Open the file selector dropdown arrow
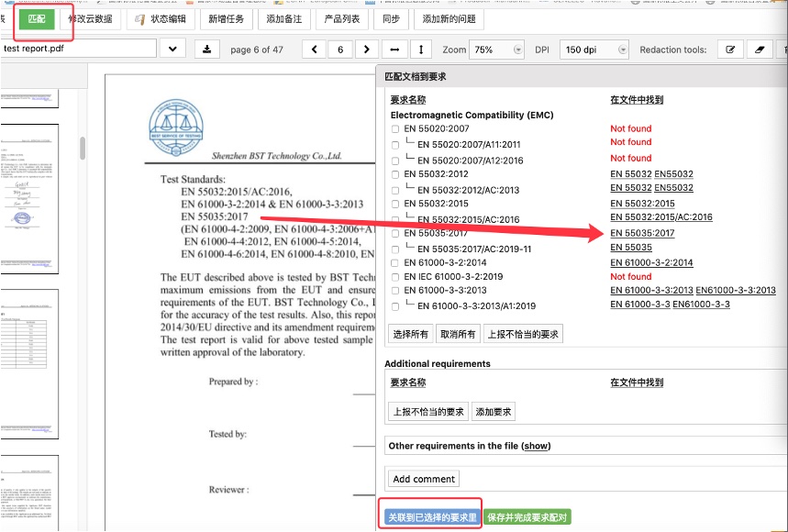Screen dimensions: 788x532 [172, 50]
